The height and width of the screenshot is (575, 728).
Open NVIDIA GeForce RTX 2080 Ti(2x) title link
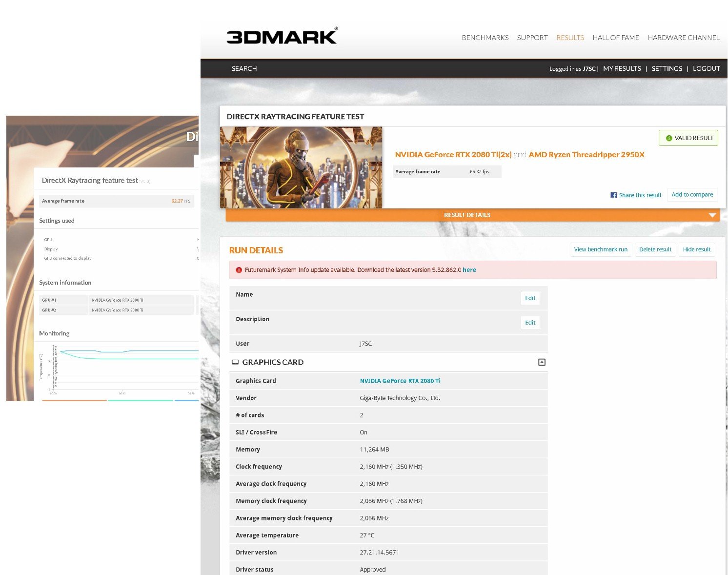[x=453, y=155]
